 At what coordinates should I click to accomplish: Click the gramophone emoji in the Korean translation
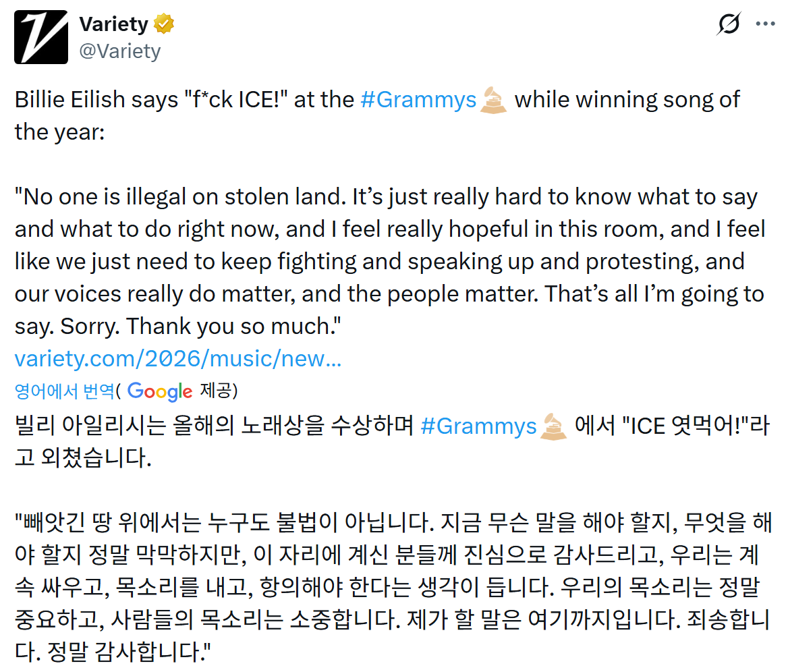[553, 426]
